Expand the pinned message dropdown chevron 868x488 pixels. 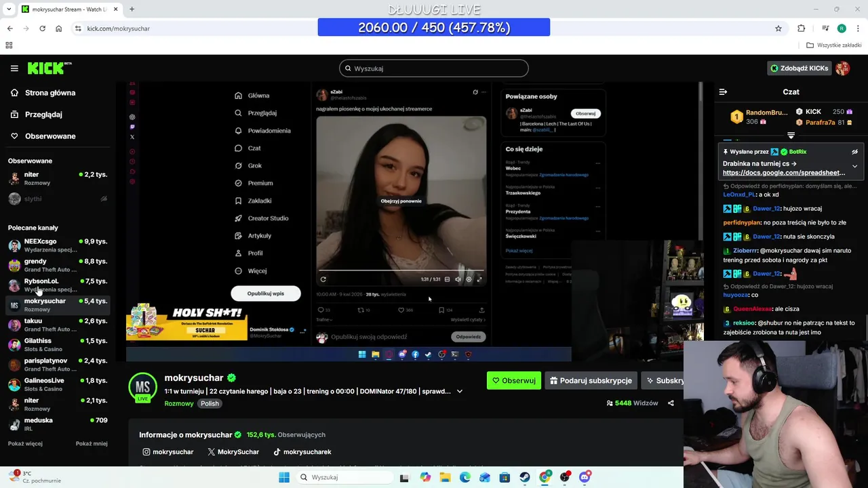(854, 166)
